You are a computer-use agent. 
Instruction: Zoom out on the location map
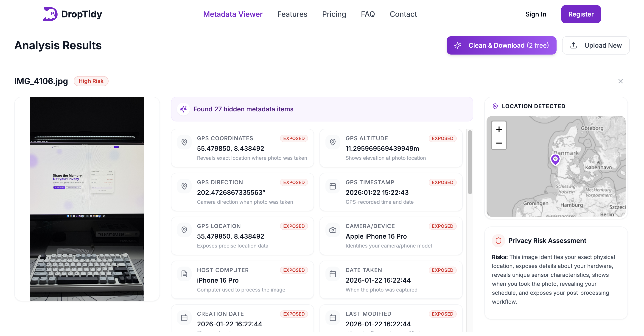pos(499,143)
